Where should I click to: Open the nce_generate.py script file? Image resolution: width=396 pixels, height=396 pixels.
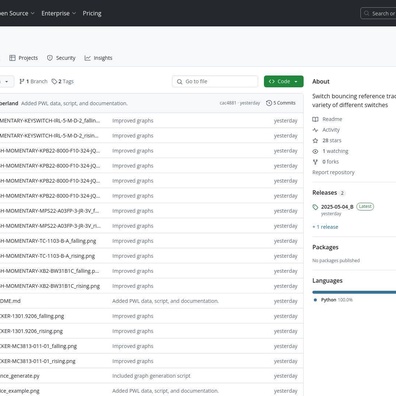[20, 376]
